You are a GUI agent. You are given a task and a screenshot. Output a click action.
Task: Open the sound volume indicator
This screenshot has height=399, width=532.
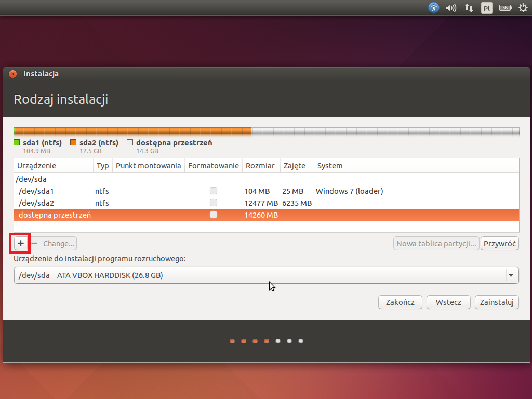coord(451,8)
